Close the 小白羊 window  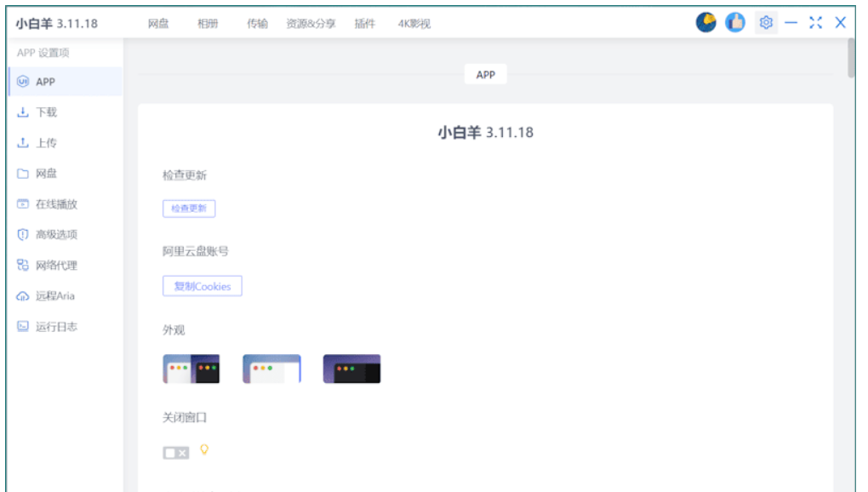coord(840,23)
